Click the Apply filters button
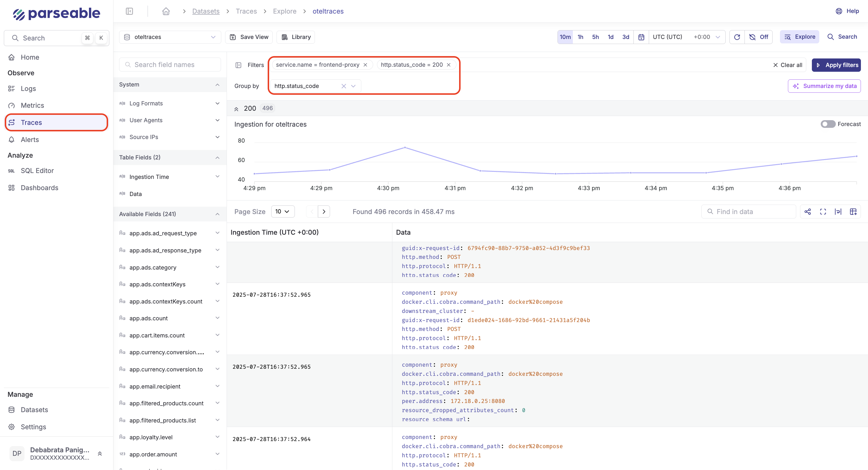The width and height of the screenshot is (868, 470). point(836,65)
